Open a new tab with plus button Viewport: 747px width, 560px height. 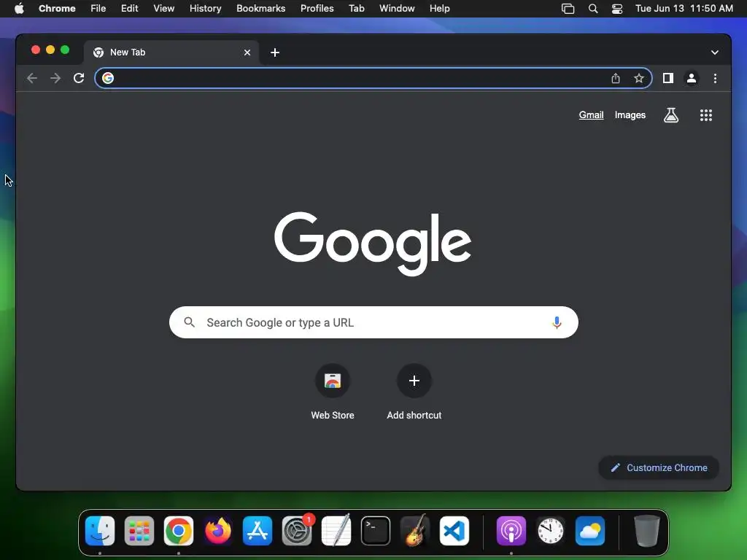point(275,52)
